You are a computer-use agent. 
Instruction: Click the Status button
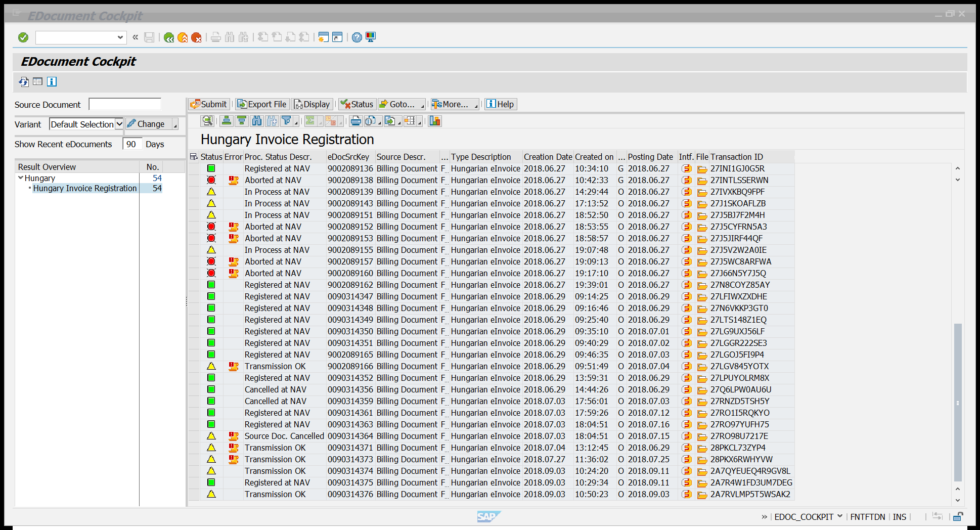tap(357, 104)
